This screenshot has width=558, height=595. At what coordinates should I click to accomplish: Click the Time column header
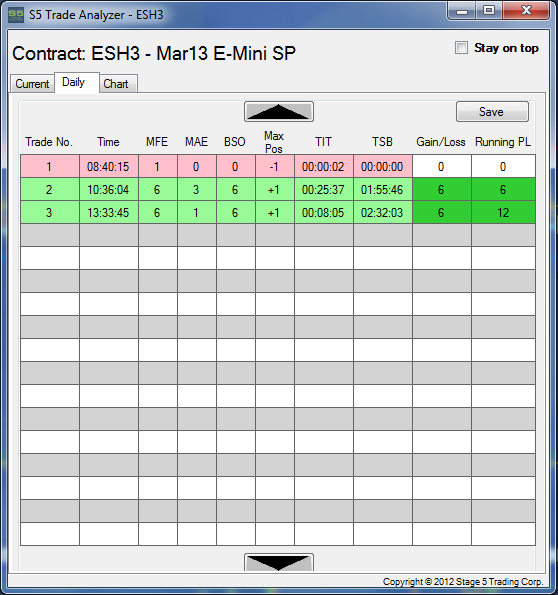tap(108, 142)
